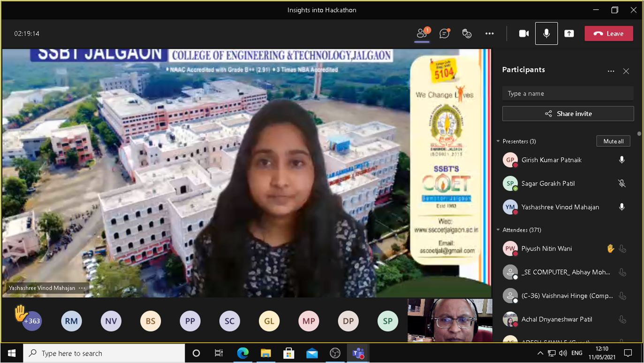This screenshot has width=644, height=363.
Task: Open Microsoft Store from the taskbar
Action: (289, 353)
